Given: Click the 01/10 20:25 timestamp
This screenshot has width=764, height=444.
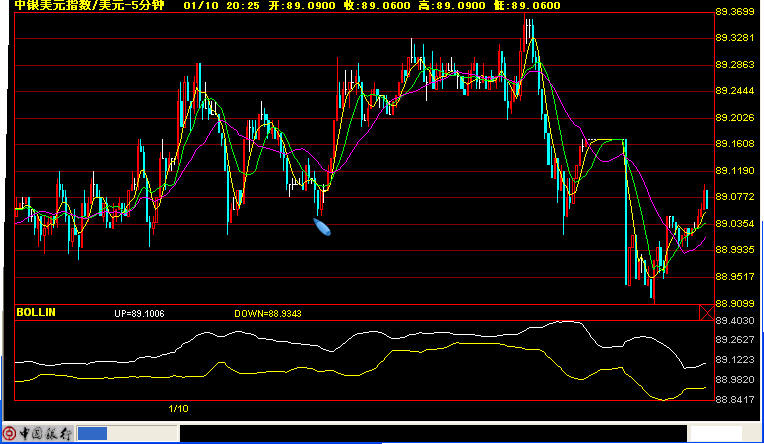Looking at the screenshot, I should point(222,6).
